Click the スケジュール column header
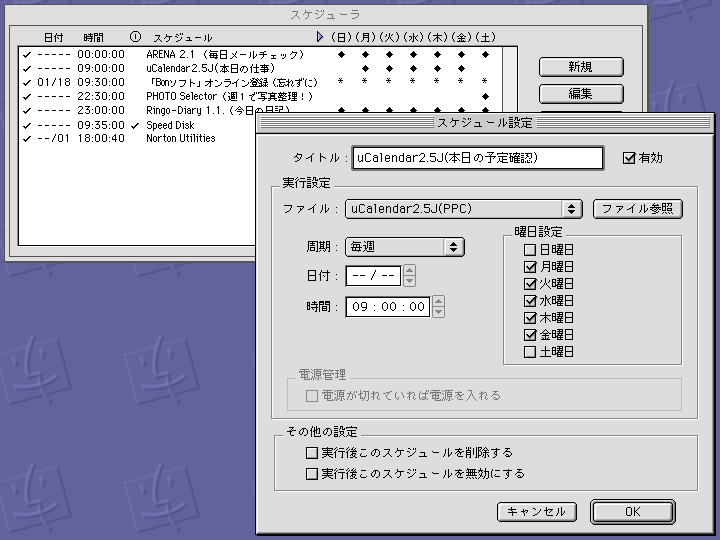The height and width of the screenshot is (540, 720). [183, 37]
